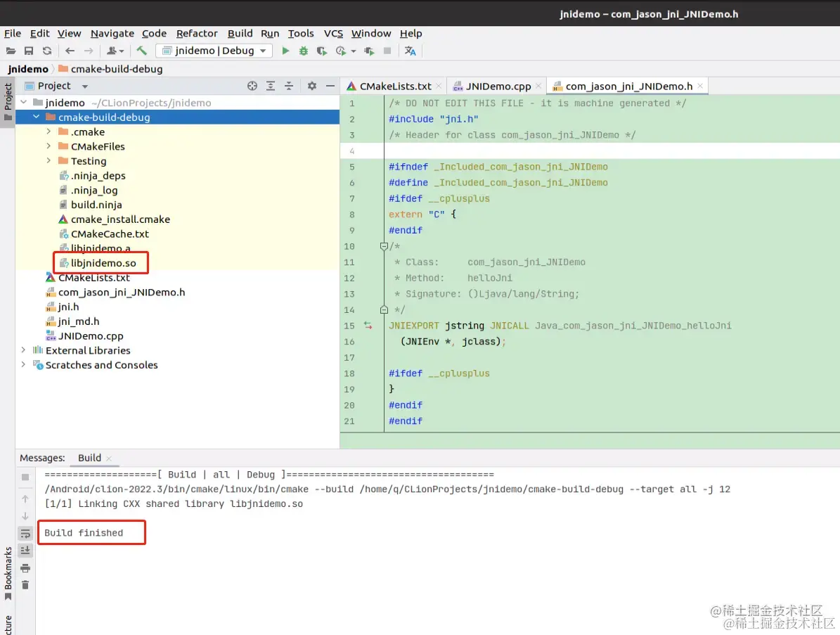840x635 pixels.
Task: Click the jnidemo breadcrumb
Action: click(28, 69)
